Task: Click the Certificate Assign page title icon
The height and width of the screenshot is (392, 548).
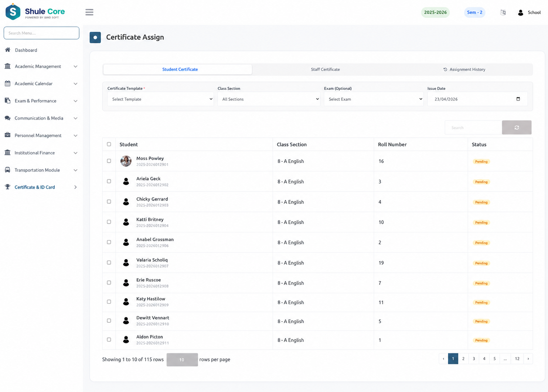Action: coord(95,37)
